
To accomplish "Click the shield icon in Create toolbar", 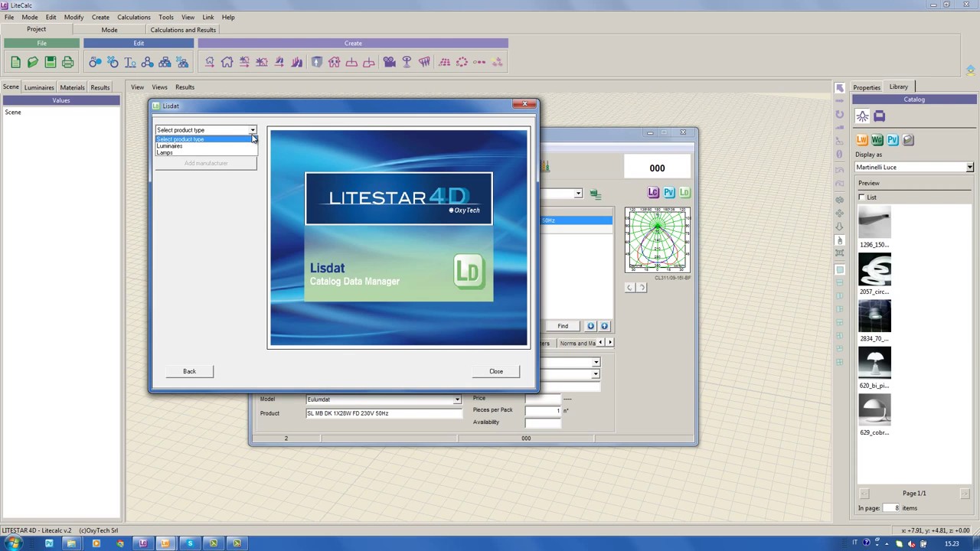I will coord(316,62).
